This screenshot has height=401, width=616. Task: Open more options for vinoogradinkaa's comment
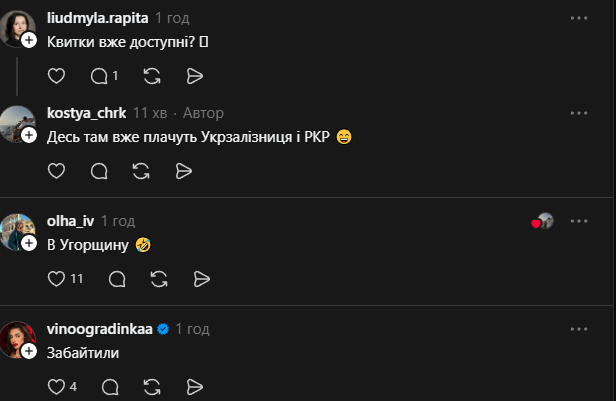[578, 329]
